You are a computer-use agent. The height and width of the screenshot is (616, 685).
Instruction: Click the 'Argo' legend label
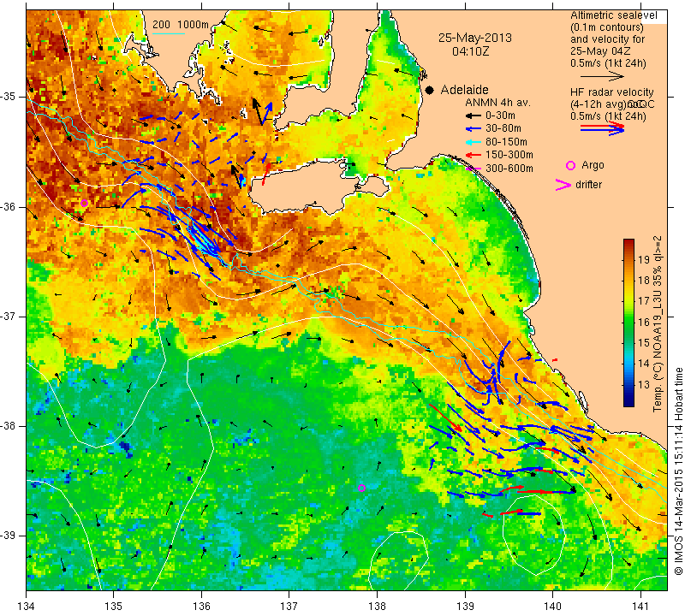click(593, 165)
